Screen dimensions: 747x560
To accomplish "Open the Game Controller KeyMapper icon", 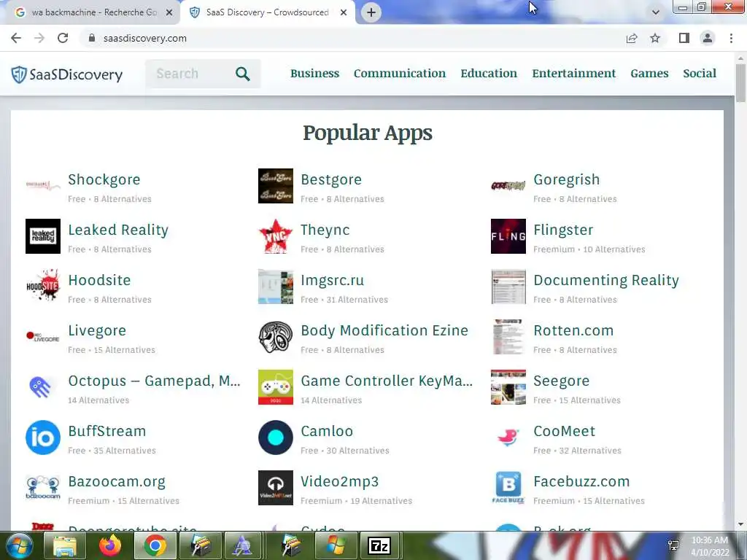I will [275, 387].
